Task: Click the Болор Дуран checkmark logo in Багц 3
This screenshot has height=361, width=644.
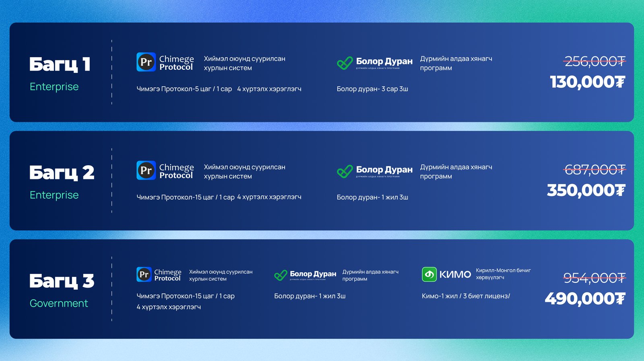Action: coord(281,275)
